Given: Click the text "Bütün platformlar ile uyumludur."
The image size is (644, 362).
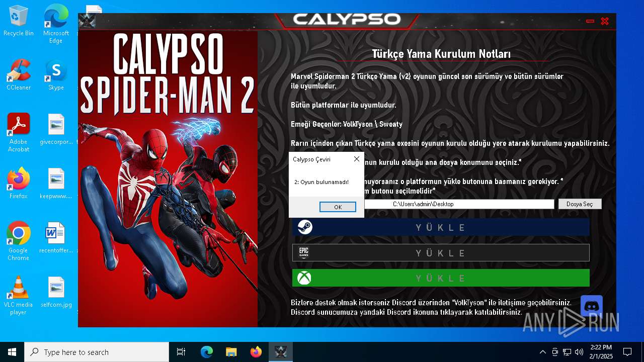Looking at the screenshot, I should pyautogui.click(x=344, y=105).
